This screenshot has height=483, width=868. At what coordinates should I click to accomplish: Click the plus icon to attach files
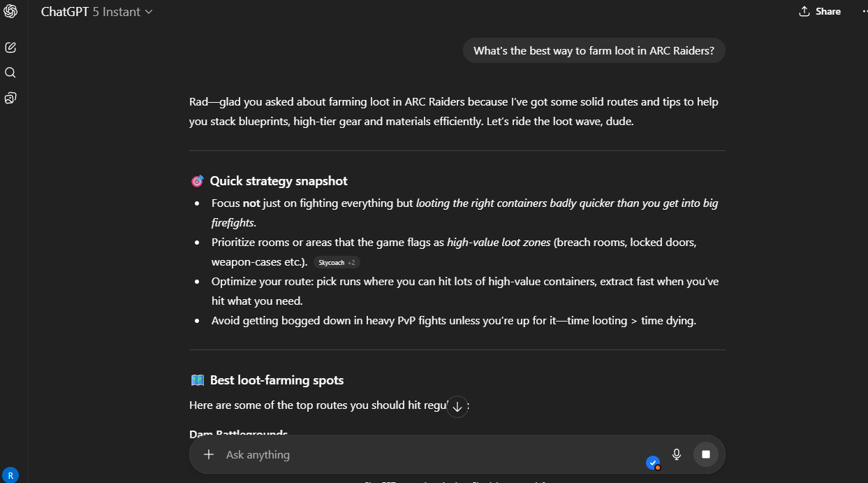click(208, 454)
